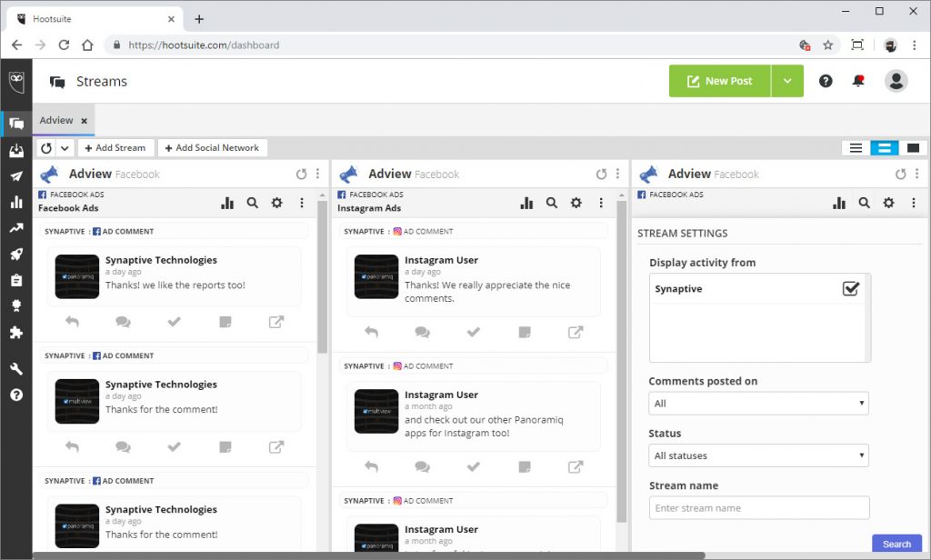
Task: Open Inbox icon in left sidebar
Action: click(16, 150)
